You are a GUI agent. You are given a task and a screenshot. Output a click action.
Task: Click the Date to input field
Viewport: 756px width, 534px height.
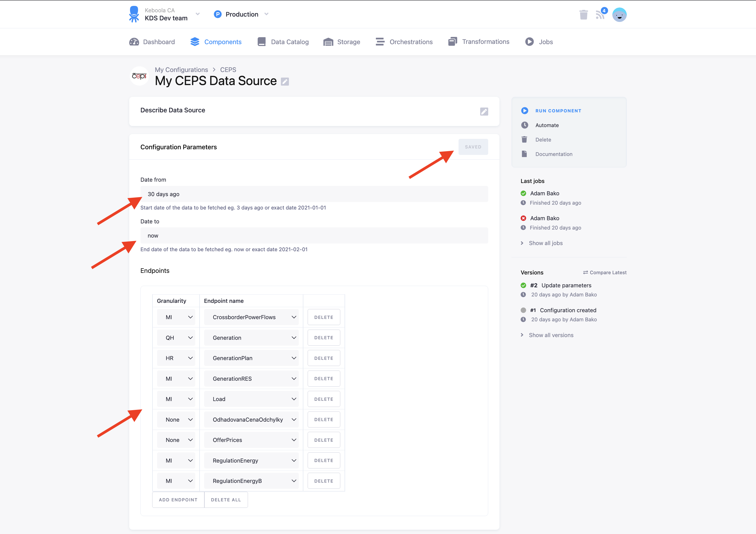(314, 236)
